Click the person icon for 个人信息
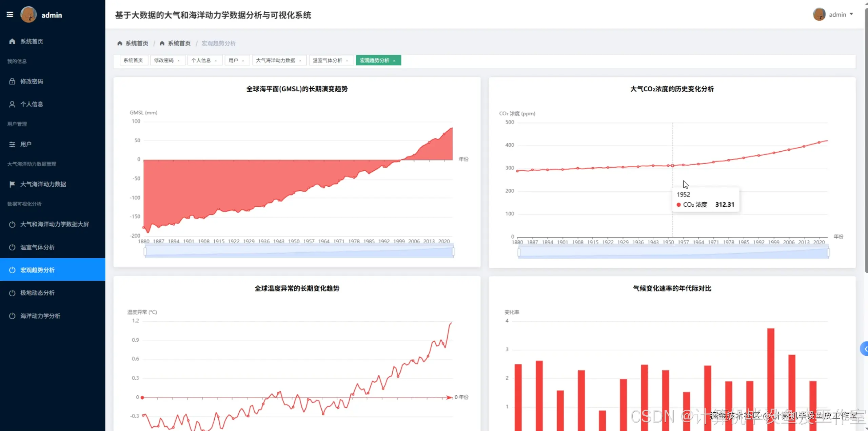 (12, 104)
